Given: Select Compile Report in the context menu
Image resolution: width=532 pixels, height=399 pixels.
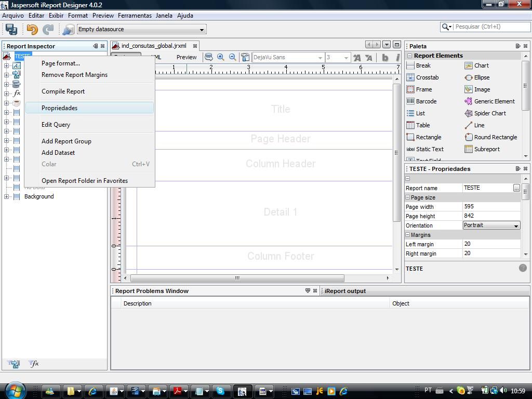Looking at the screenshot, I should point(89,91).
